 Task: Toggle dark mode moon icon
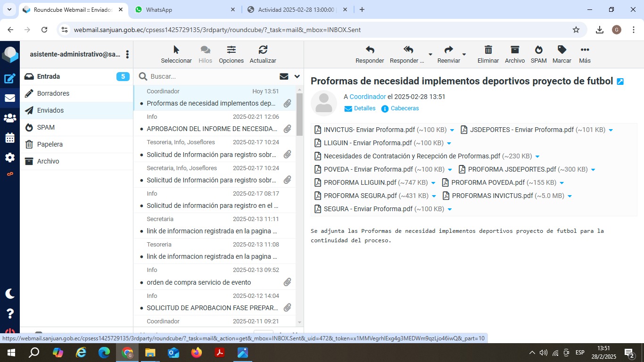coord(10,294)
